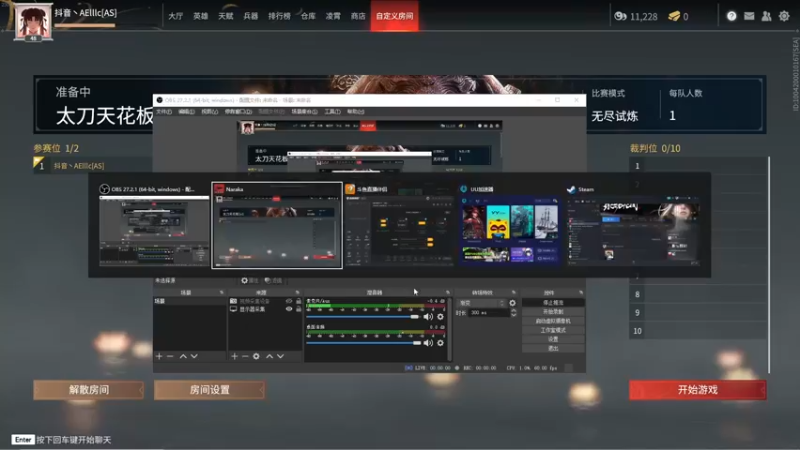The image size is (800, 450).
Task: Select the 自定义房间 custom room tab
Action: 394,16
